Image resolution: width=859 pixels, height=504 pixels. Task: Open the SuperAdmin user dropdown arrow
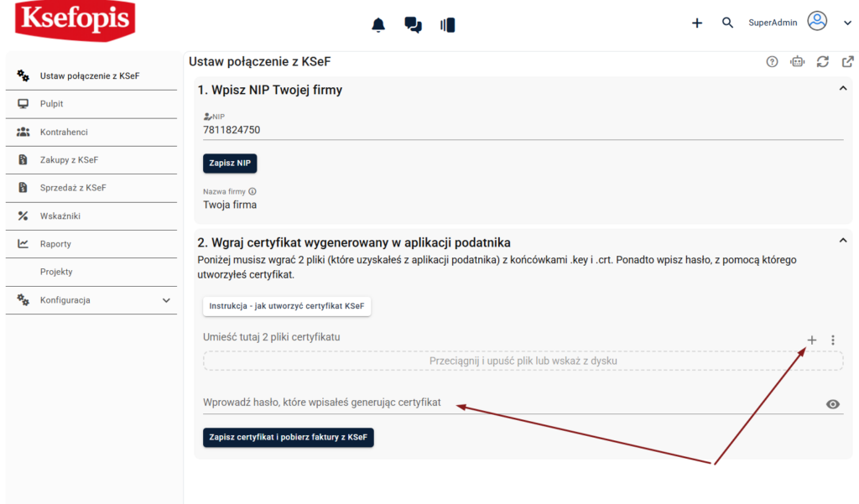pos(846,23)
